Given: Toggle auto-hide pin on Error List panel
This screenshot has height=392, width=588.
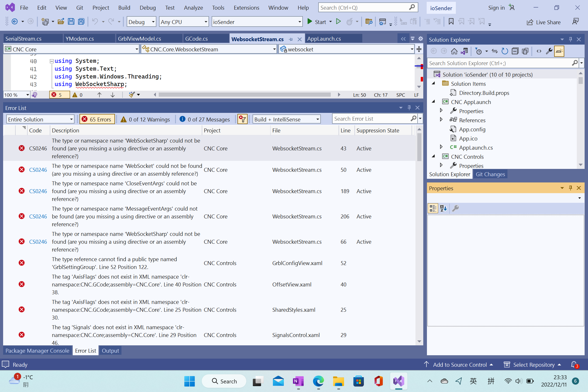Looking at the screenshot, I should point(409,108).
